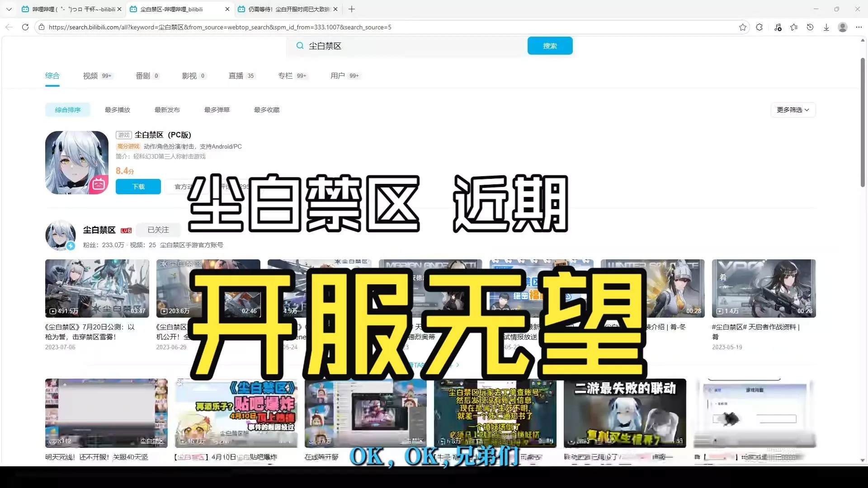
Task: Click the blue 下载 game button
Action: coord(138,187)
